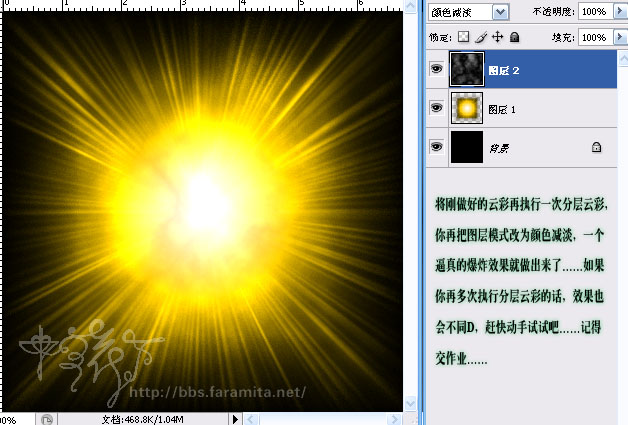The height and width of the screenshot is (425, 628).
Task: Click the opacity value field
Action: (x=596, y=12)
